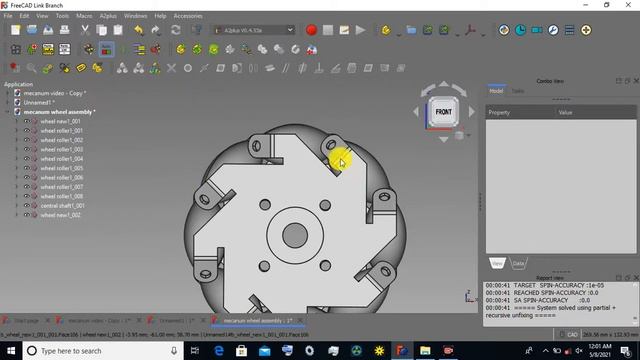
Task: Open the A2plus workbench selector dropdown
Action: tap(253, 30)
